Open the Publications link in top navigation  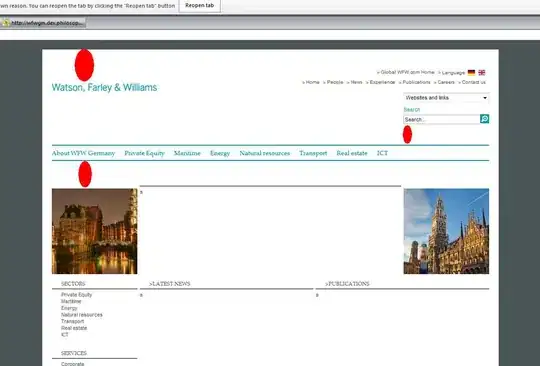(x=416, y=82)
